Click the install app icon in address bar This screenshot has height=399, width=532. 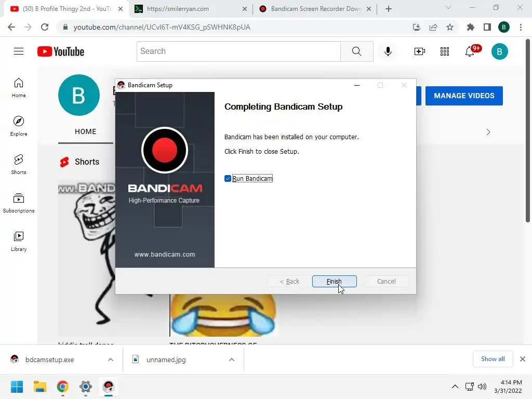pos(416,27)
